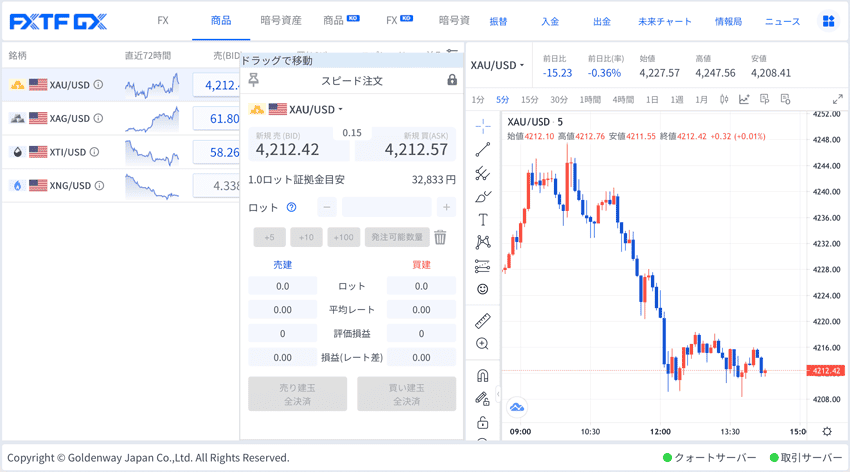
Task: Open chart indicators icon
Action: (744, 99)
